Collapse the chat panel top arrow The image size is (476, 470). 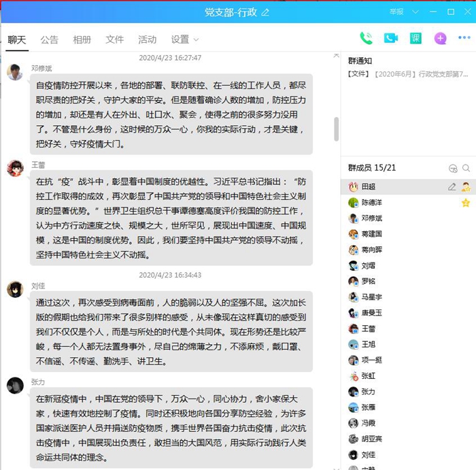point(336,55)
